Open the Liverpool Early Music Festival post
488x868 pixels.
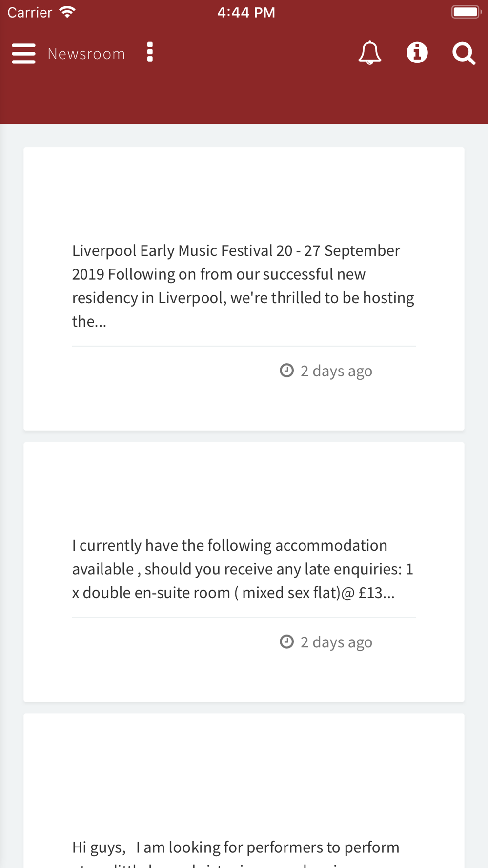pos(244,286)
